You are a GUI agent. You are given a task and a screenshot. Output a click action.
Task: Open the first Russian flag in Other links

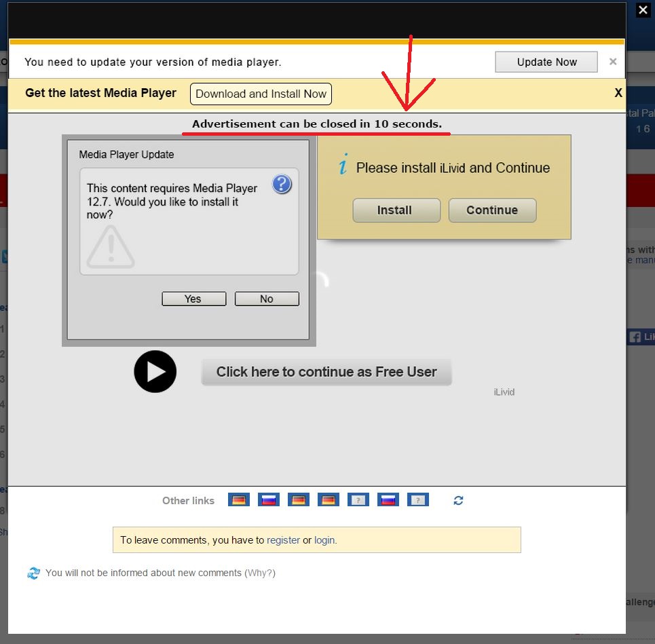coord(269,500)
